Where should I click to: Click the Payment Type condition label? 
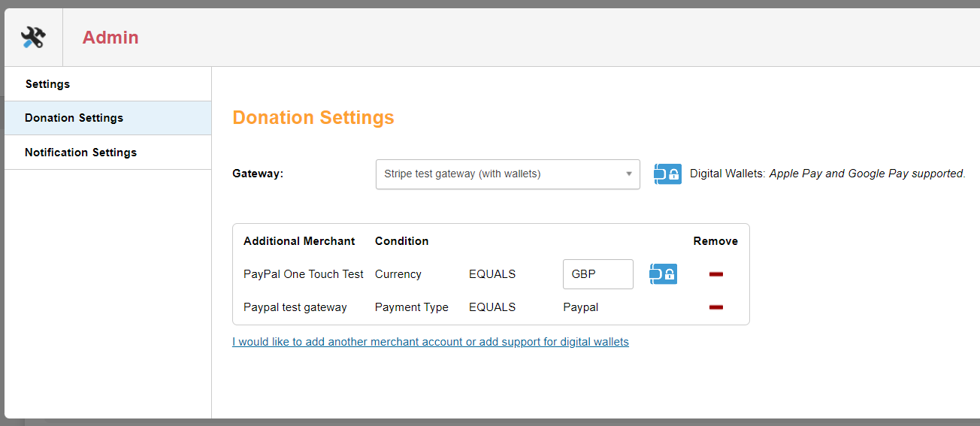coord(412,307)
